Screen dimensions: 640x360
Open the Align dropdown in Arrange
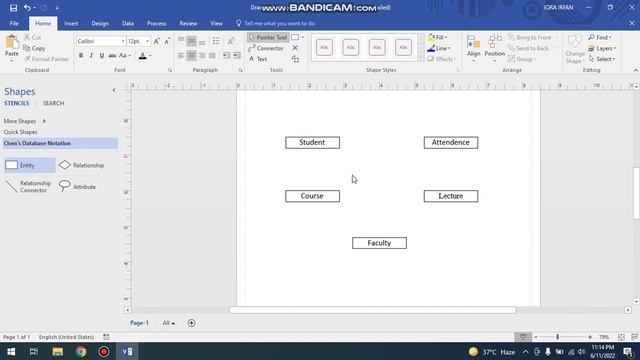(473, 49)
